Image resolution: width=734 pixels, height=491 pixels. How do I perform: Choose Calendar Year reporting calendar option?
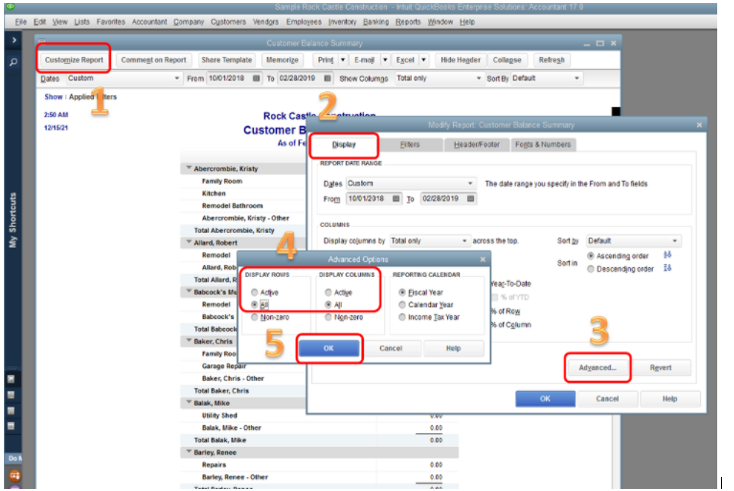[x=402, y=304]
